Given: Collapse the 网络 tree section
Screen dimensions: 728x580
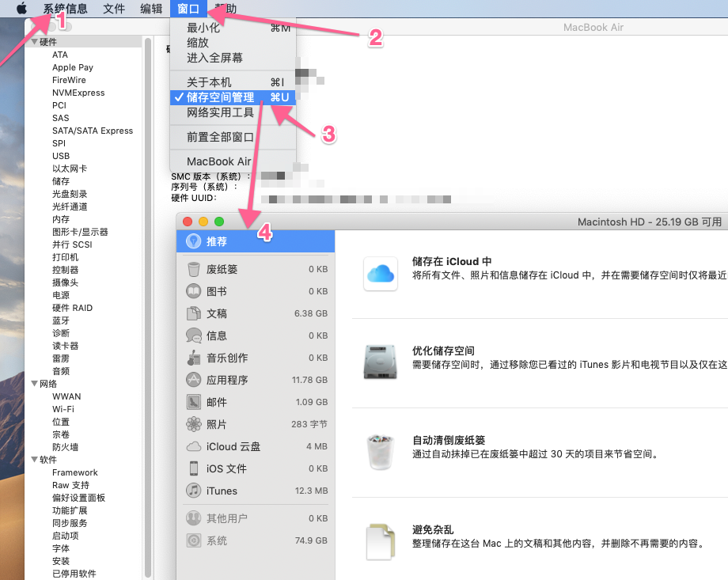Looking at the screenshot, I should point(34,384).
